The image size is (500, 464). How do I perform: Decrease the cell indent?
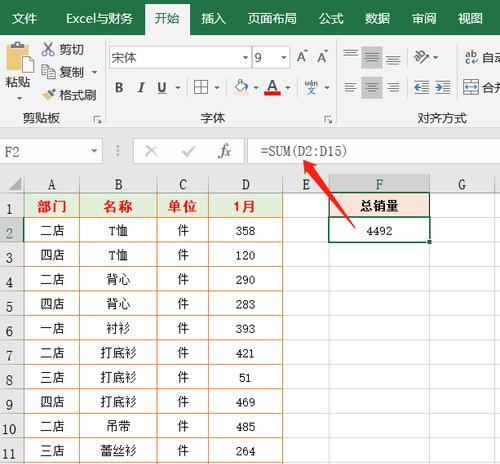(x=421, y=87)
